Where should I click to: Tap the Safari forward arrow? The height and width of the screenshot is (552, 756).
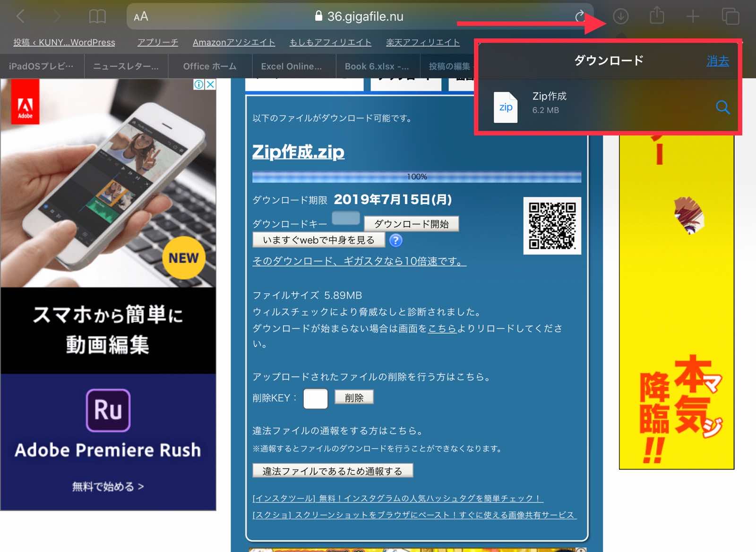coord(57,17)
